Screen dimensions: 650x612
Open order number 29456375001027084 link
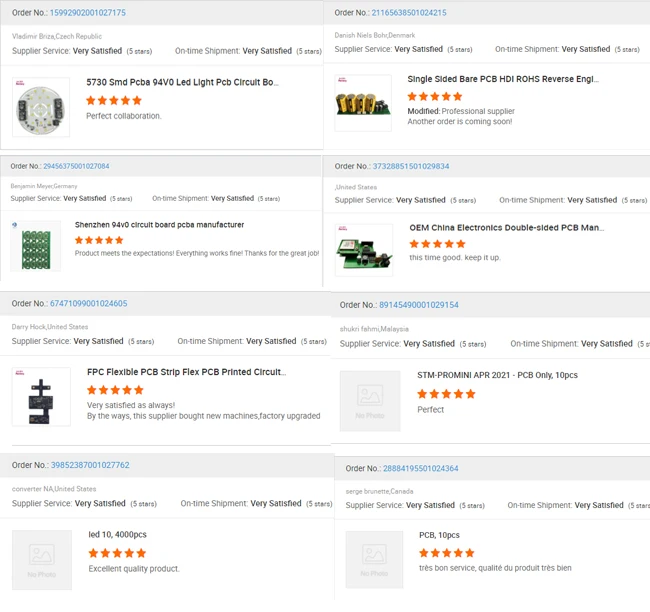pos(76,166)
